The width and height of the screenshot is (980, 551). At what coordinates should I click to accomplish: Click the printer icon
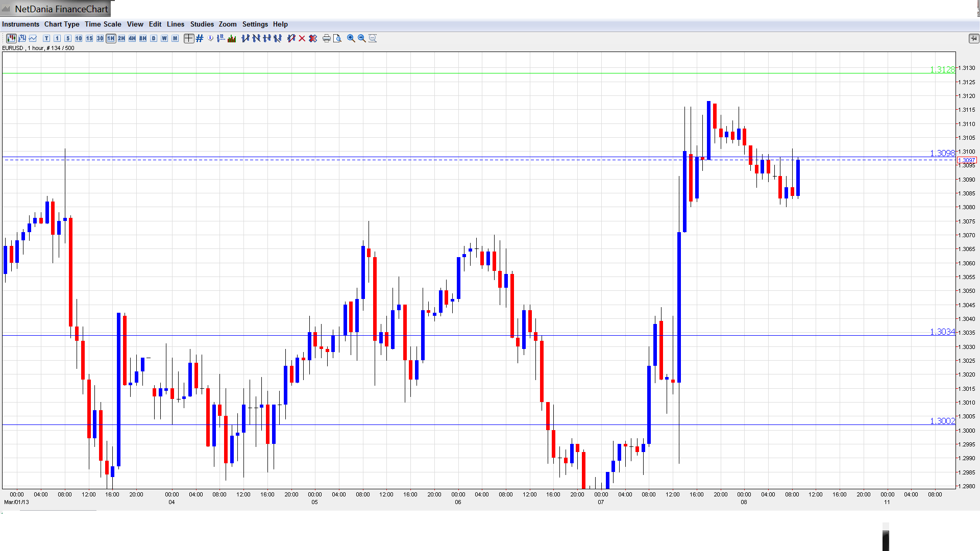click(327, 38)
